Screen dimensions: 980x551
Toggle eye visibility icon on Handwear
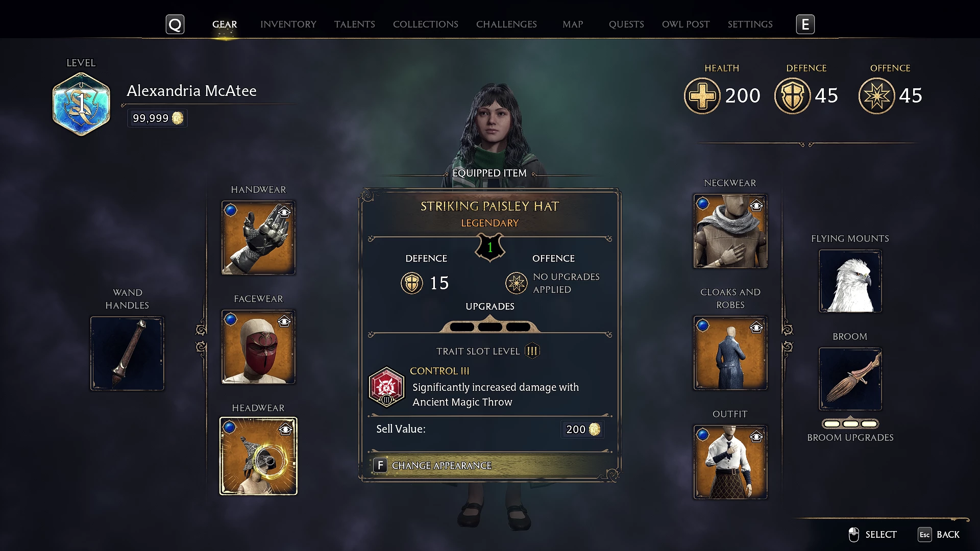[284, 212]
